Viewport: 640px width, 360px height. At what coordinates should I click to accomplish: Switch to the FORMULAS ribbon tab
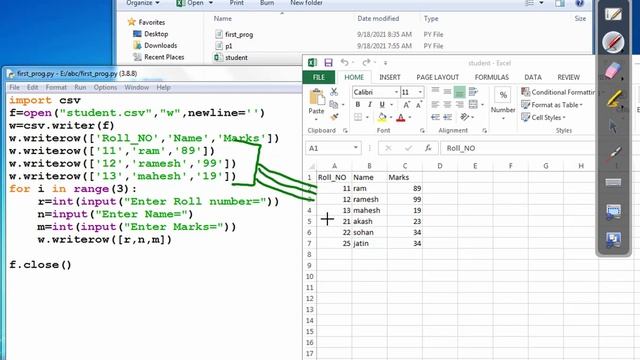coord(491,77)
